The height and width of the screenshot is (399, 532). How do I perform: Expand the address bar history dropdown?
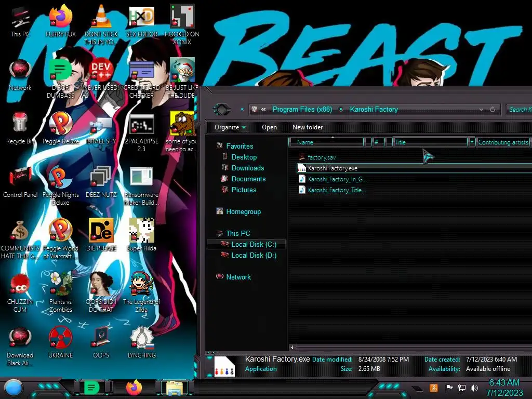point(481,110)
